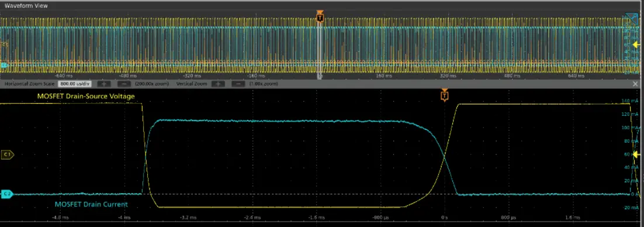Select the trigger T marker in zoomed view
Image resolution: width=644 pixels, height=227 pixels.
tap(444, 96)
